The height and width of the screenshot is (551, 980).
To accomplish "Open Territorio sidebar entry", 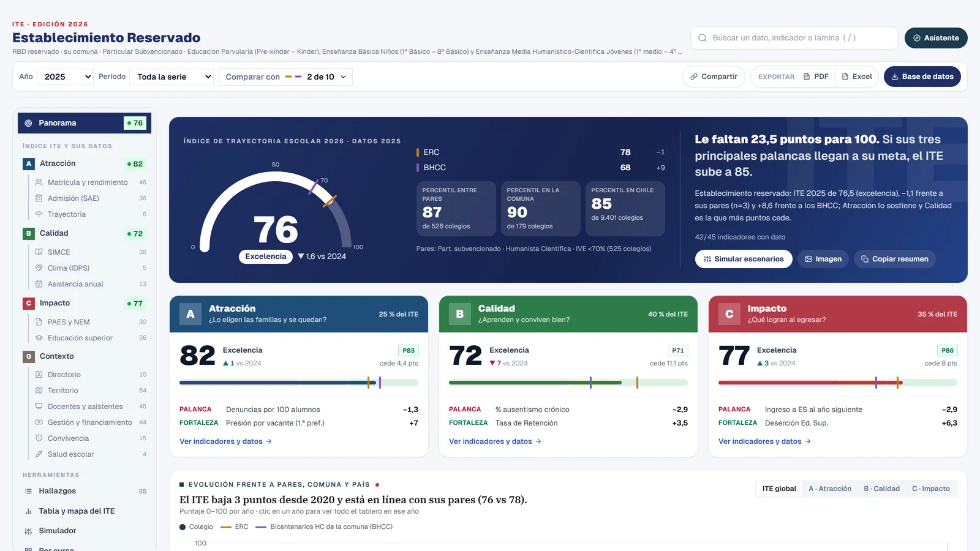I will click(x=90, y=391).
